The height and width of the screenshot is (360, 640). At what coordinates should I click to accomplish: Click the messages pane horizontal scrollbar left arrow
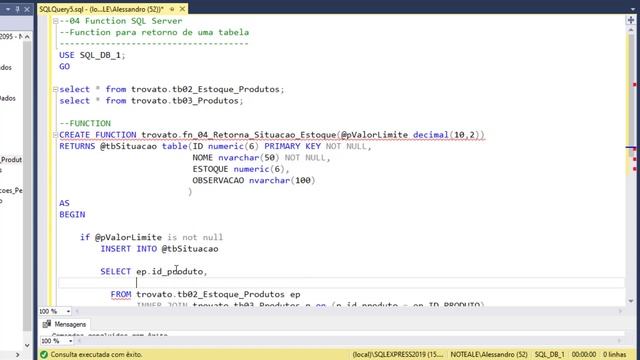[x=79, y=341]
